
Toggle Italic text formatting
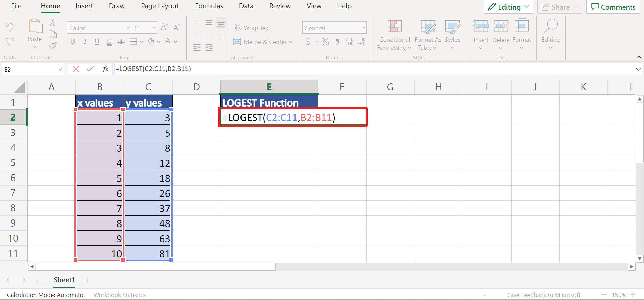coord(85,42)
